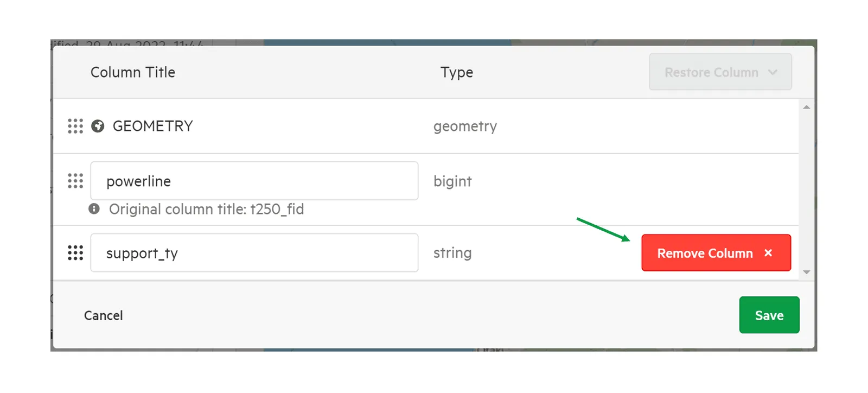The width and height of the screenshot is (868, 393).
Task: Click the 'Column Title' header
Action: tap(133, 72)
